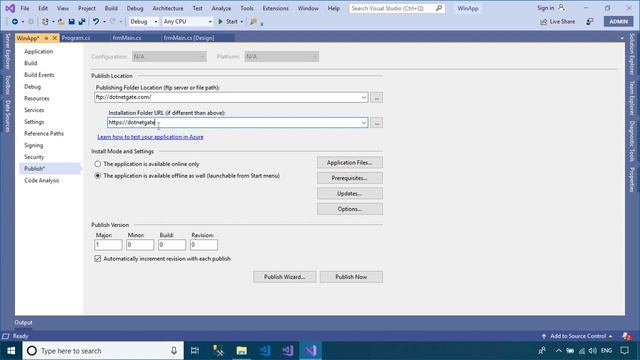Screen dimensions: 640x360
Task: Click the notifications flag in the status bar
Action: point(627,336)
